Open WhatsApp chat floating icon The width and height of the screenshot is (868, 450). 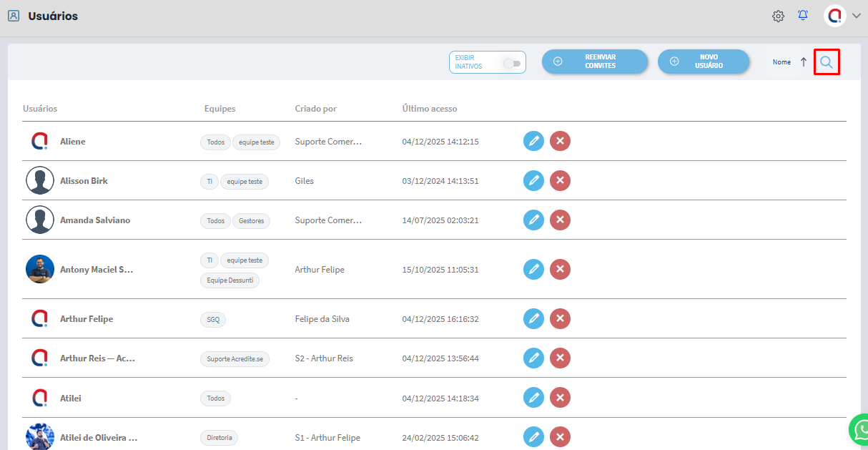coord(859,430)
